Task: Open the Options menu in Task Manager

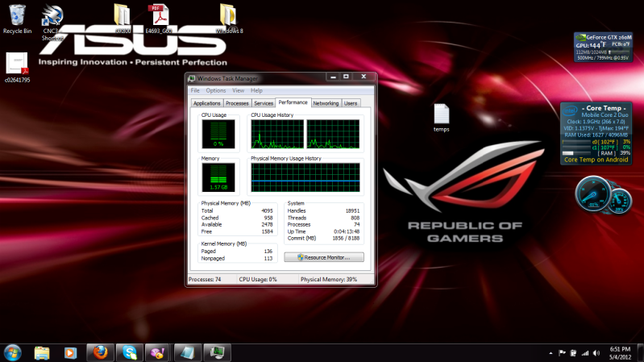Action: pyautogui.click(x=216, y=90)
